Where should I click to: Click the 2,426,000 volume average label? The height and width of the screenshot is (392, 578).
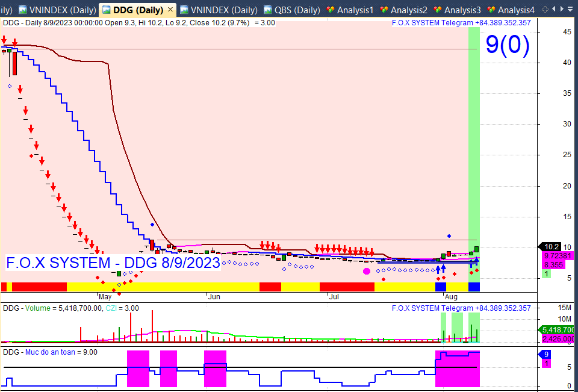(558, 338)
